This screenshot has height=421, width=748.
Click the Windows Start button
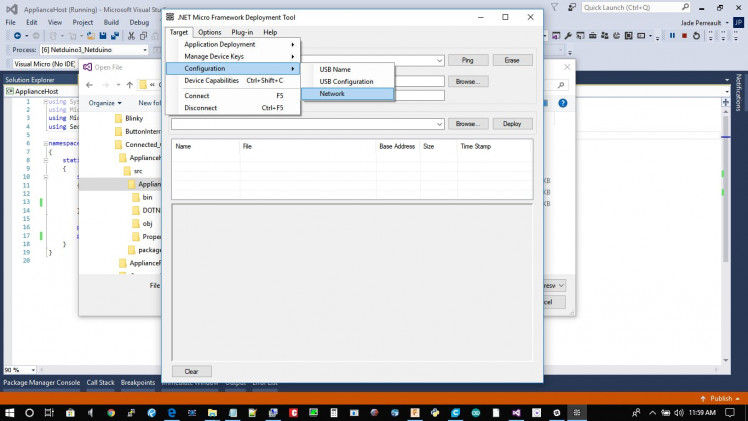click(9, 412)
